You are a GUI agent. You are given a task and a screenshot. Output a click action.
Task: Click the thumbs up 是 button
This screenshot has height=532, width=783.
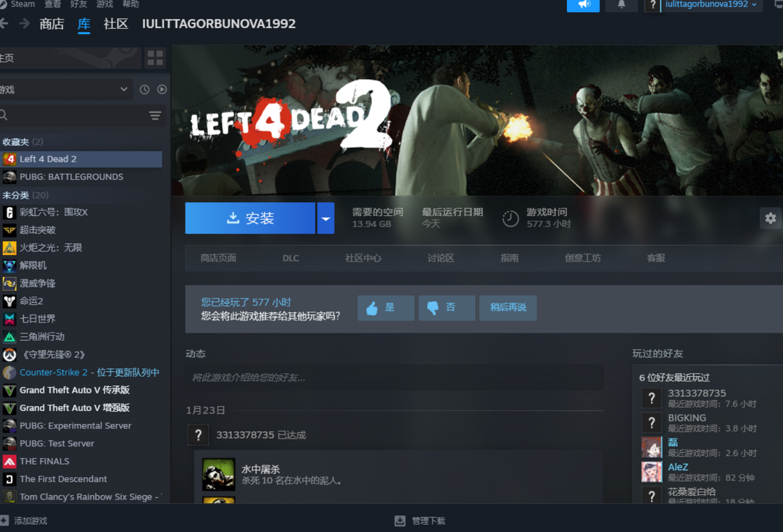386,307
